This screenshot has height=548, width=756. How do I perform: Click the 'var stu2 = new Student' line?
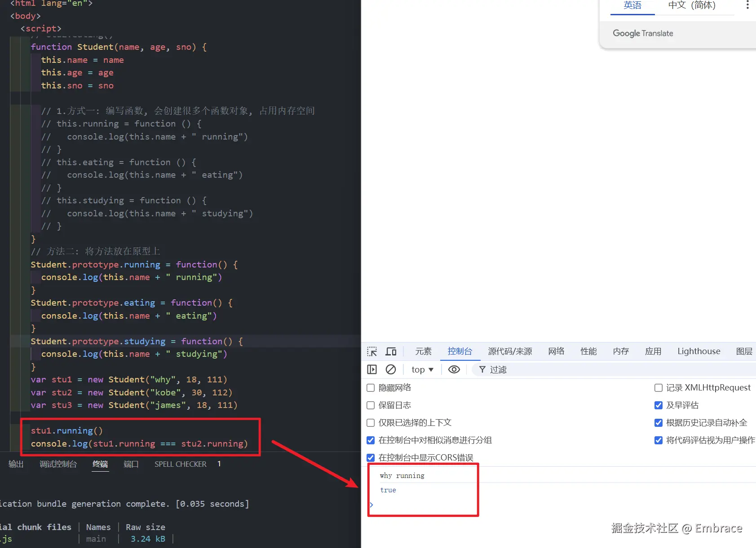[x=132, y=393]
